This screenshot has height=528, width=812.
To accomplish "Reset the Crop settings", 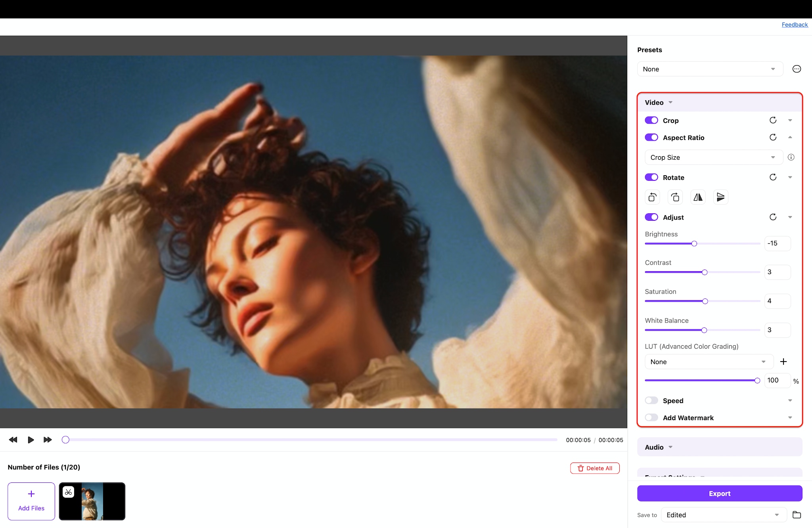I will pyautogui.click(x=773, y=120).
